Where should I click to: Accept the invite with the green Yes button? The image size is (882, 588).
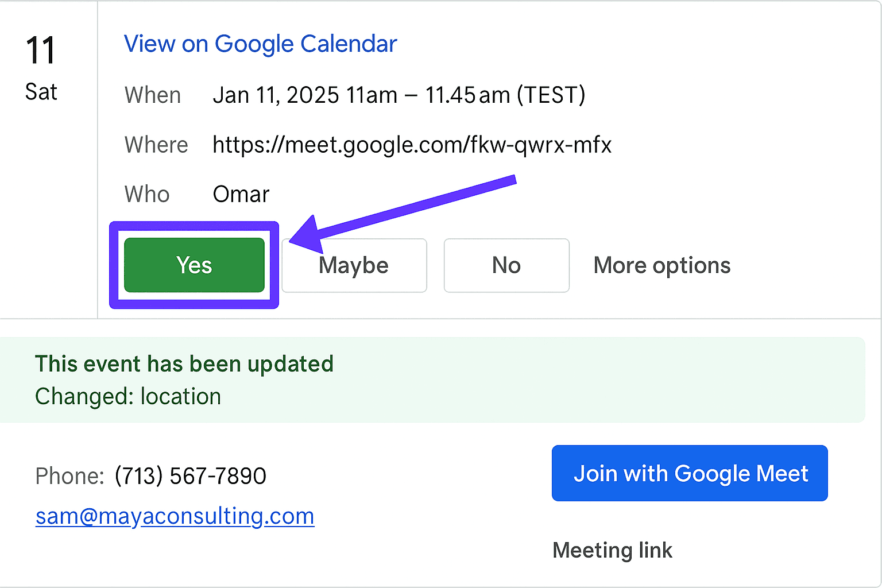tap(194, 265)
